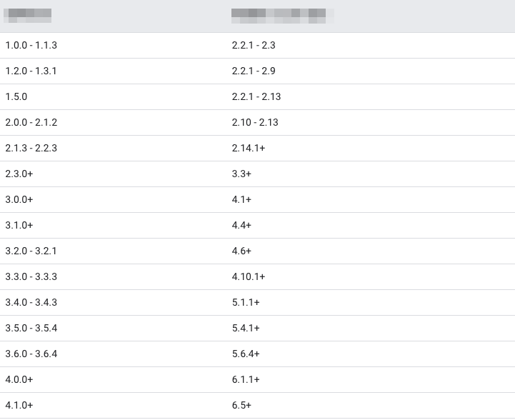Select the 4.1+ cell
The image size is (515, 420).
click(242, 200)
